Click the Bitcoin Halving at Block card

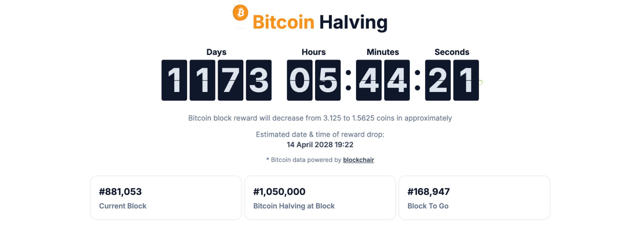pos(321,197)
